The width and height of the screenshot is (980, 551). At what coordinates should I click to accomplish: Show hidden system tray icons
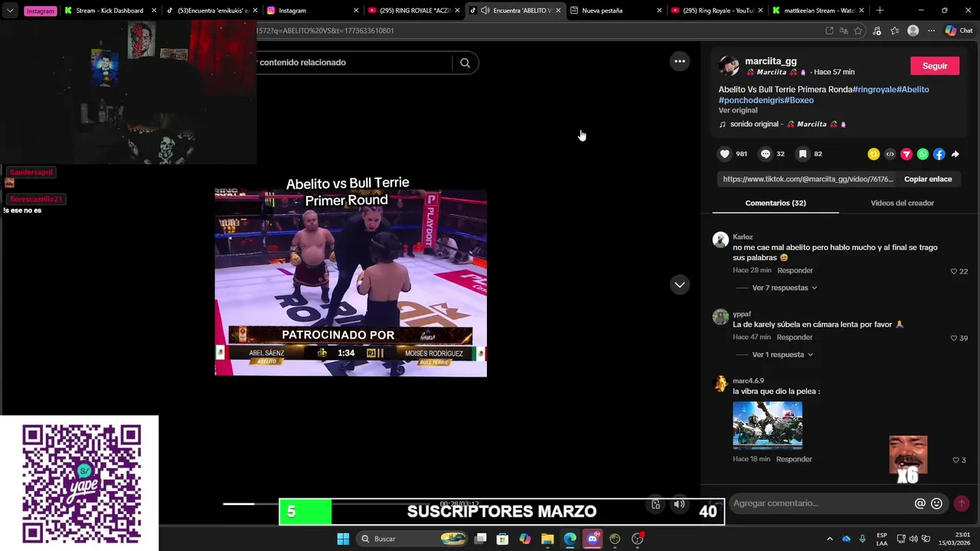point(829,539)
